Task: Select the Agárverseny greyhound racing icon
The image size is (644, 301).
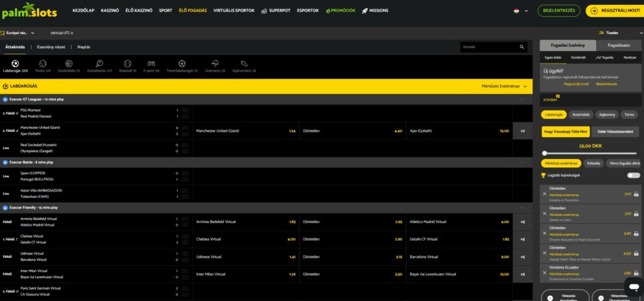Action: click(x=244, y=63)
